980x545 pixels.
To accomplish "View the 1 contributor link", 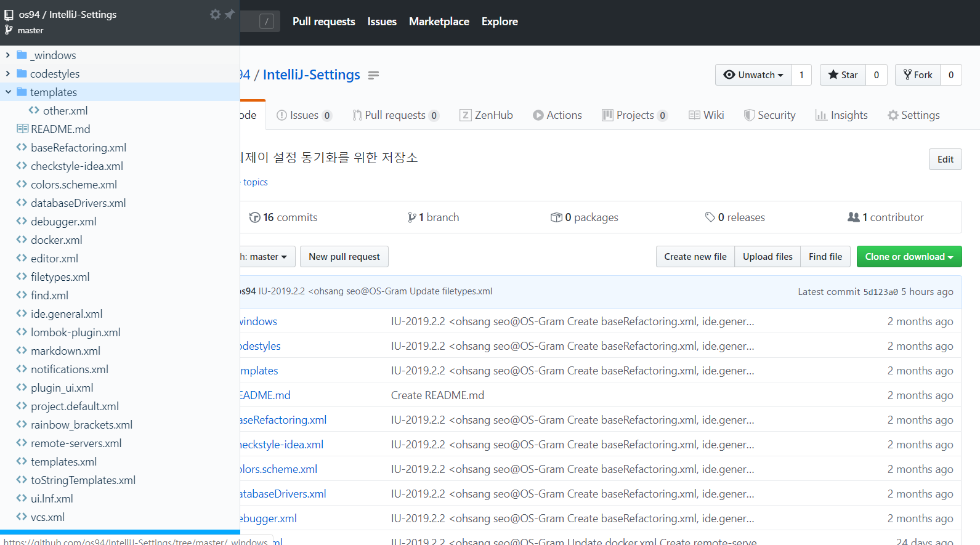I will [886, 217].
